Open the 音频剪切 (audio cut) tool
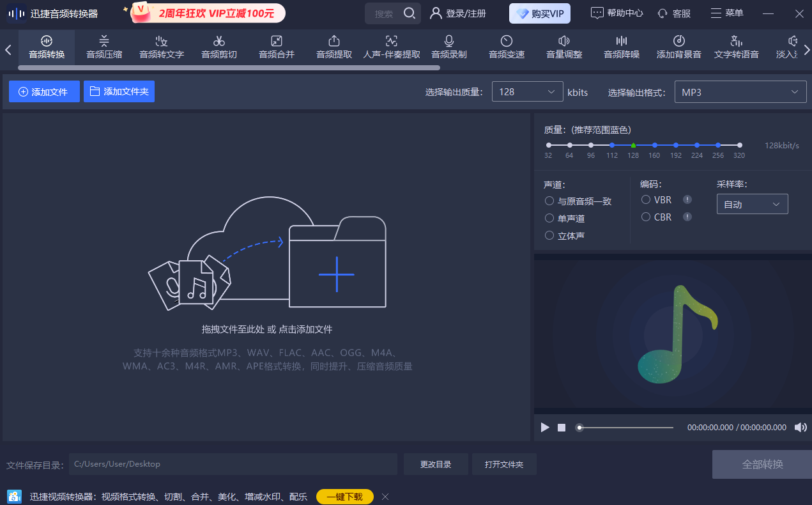 [218, 47]
